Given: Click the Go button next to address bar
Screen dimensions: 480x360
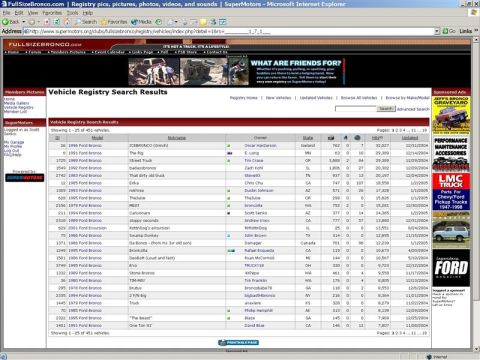Looking at the screenshot, I should pyautogui.click(x=449, y=31).
